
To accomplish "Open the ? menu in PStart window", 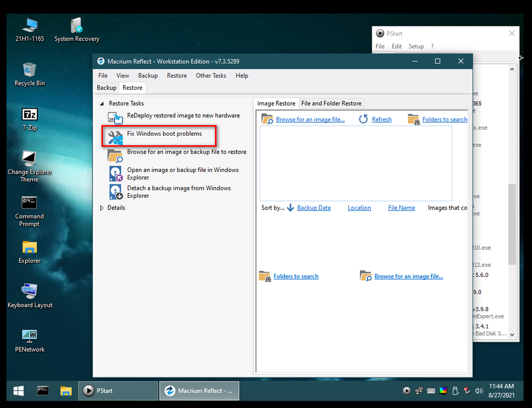I will [x=432, y=46].
